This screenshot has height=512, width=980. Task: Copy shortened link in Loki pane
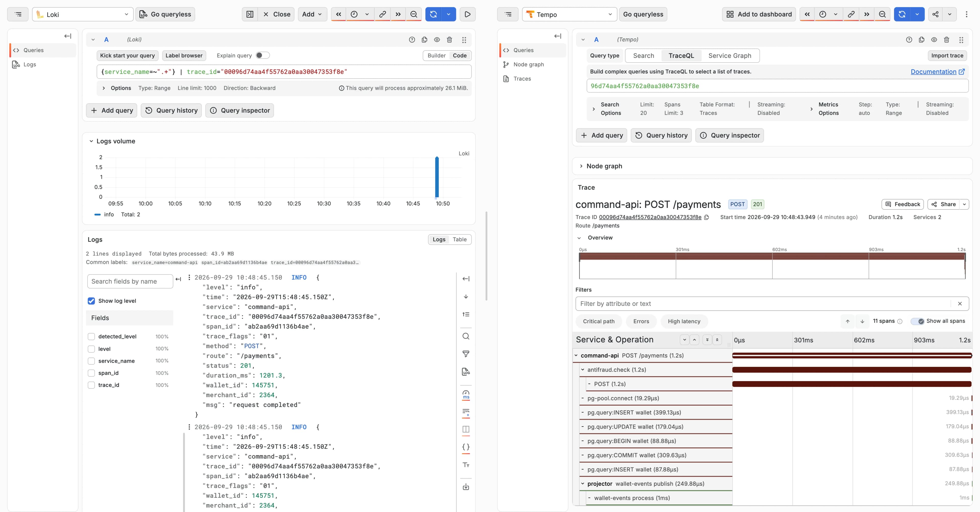[x=383, y=14]
